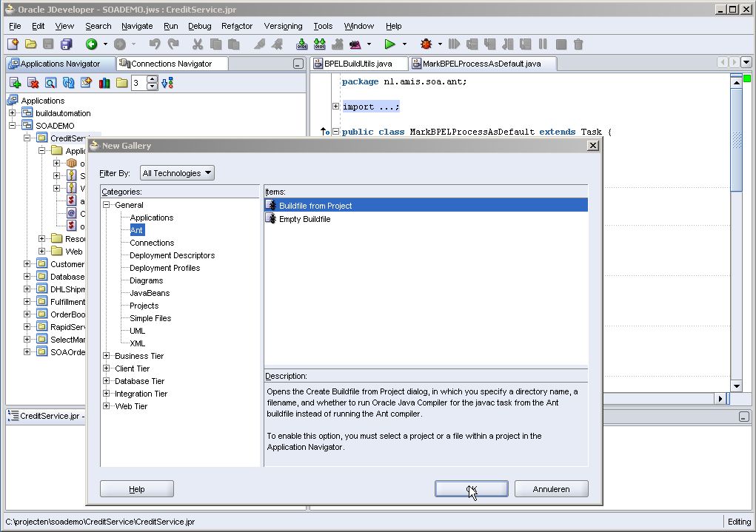
Task: Open the Filter By All Technologies dropdown
Action: [178, 173]
